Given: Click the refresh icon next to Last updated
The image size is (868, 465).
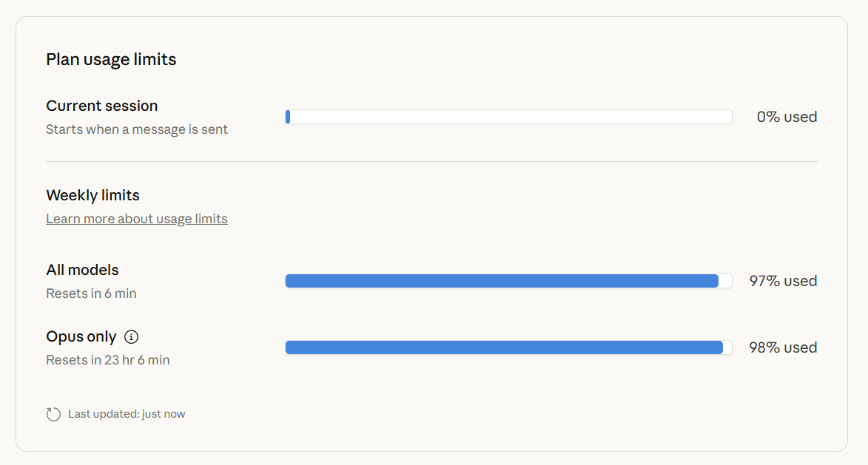Looking at the screenshot, I should point(53,414).
